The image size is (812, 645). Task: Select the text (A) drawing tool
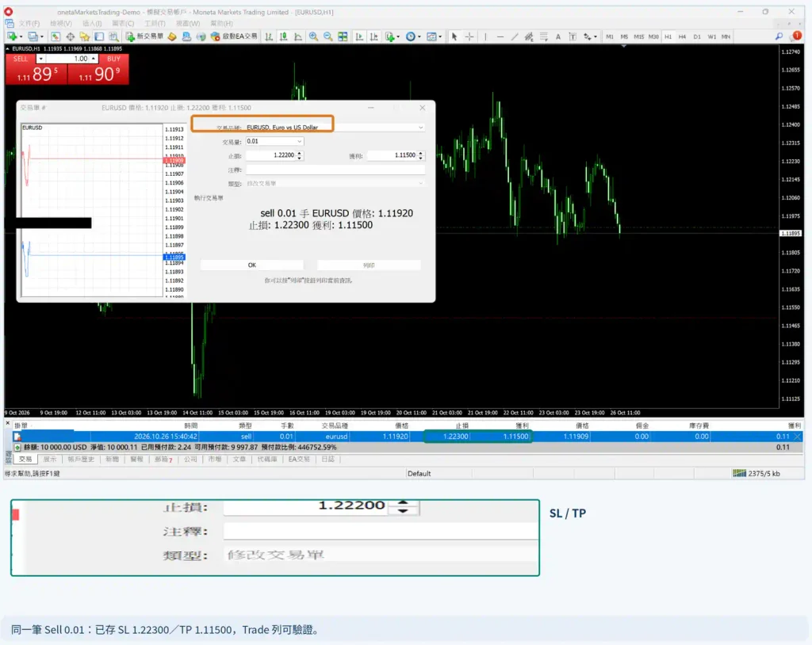[x=557, y=36]
